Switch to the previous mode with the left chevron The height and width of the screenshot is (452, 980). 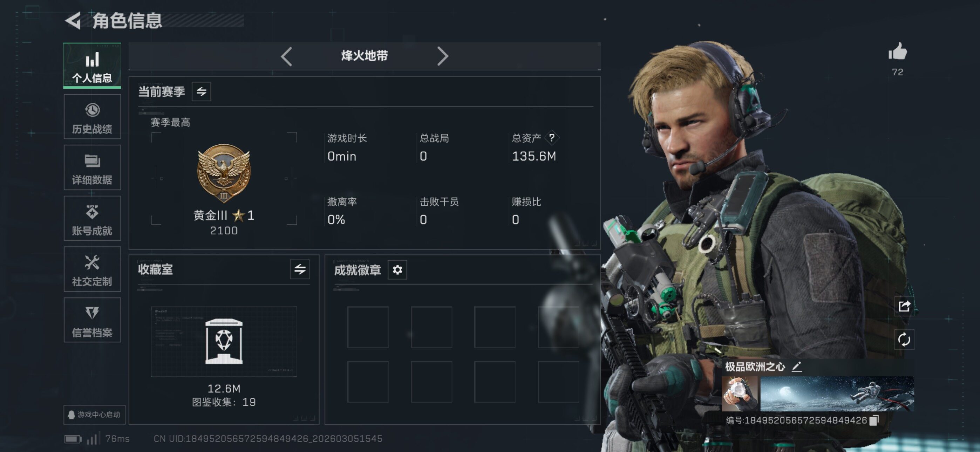click(286, 57)
